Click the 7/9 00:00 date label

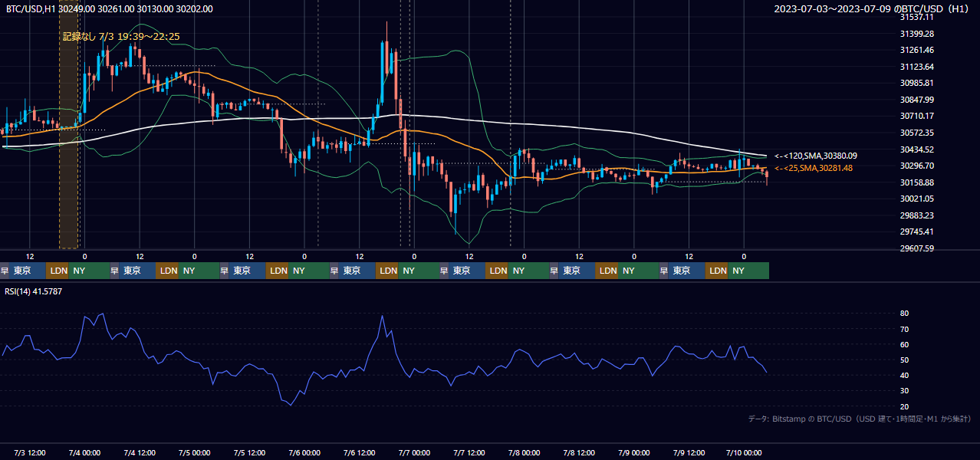tap(633, 452)
